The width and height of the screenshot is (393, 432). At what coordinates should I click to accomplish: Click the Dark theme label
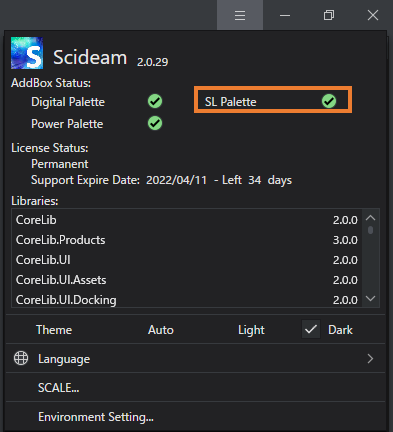(340, 330)
